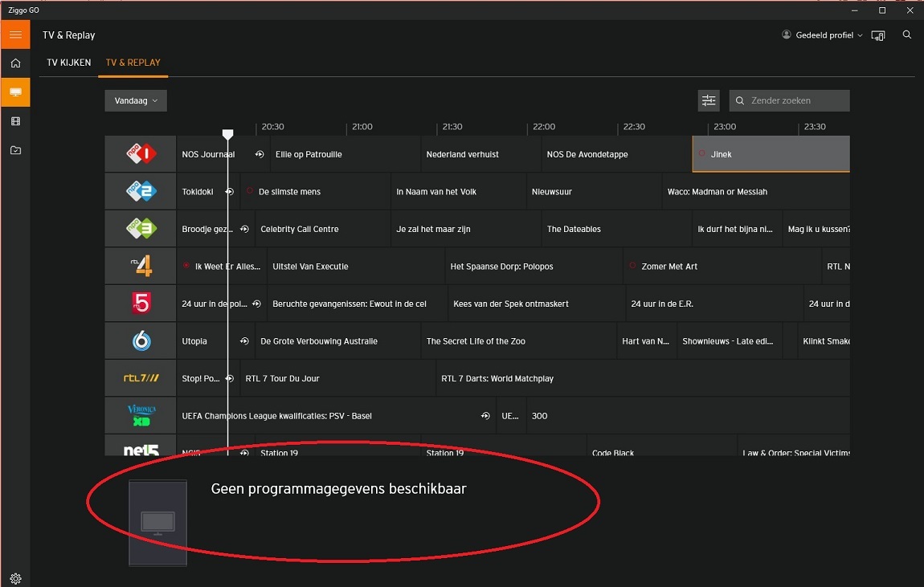Click replay icon on Stop! Po...
The width and height of the screenshot is (924, 587).
[x=230, y=378]
